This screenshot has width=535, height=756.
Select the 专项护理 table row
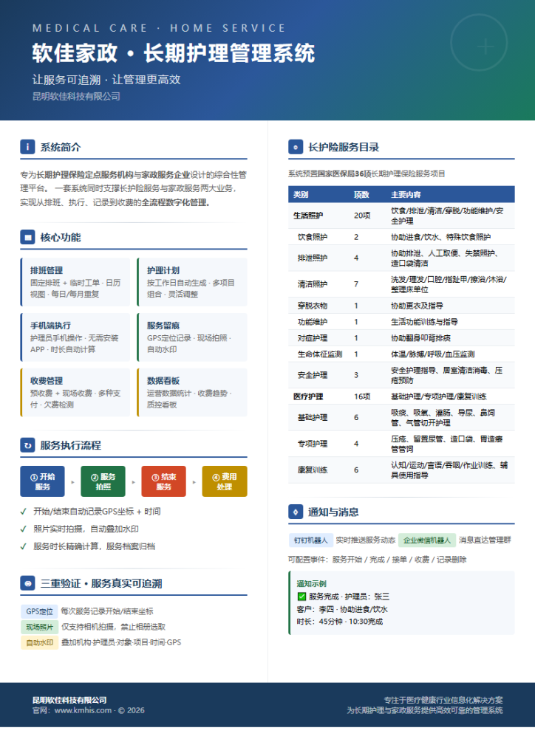(x=401, y=444)
